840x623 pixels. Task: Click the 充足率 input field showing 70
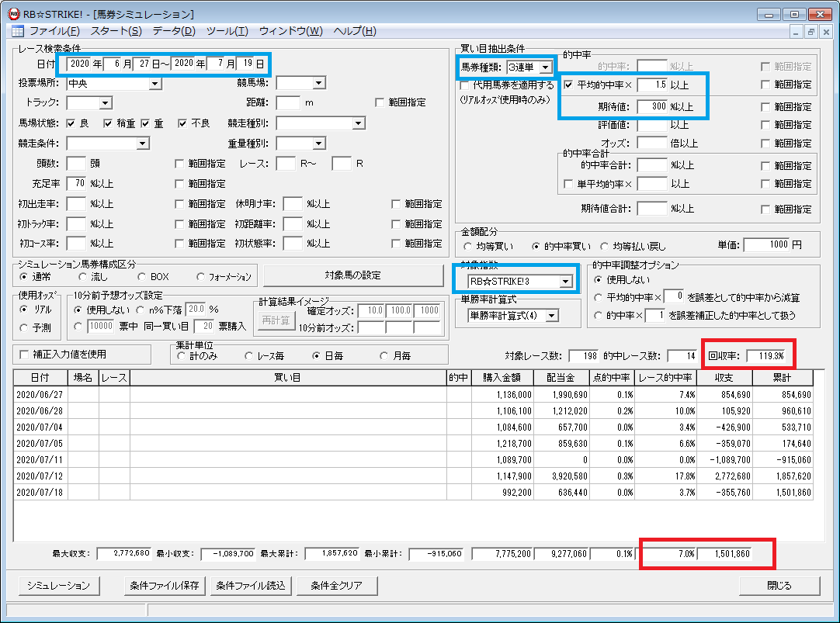[76, 184]
